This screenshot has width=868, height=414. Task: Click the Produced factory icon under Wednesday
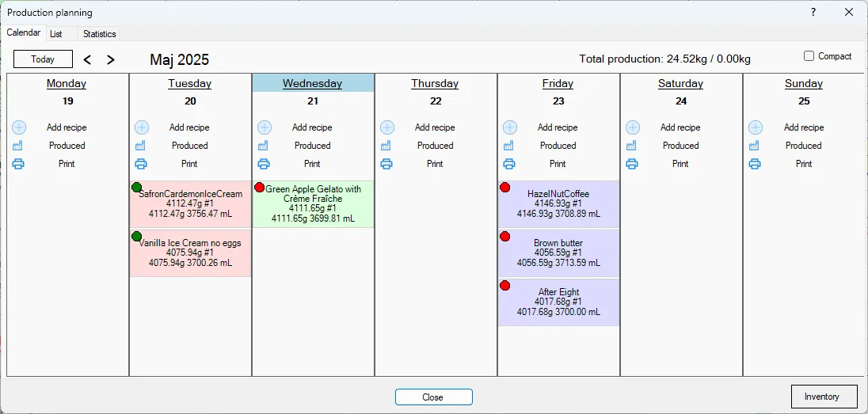[264, 146]
